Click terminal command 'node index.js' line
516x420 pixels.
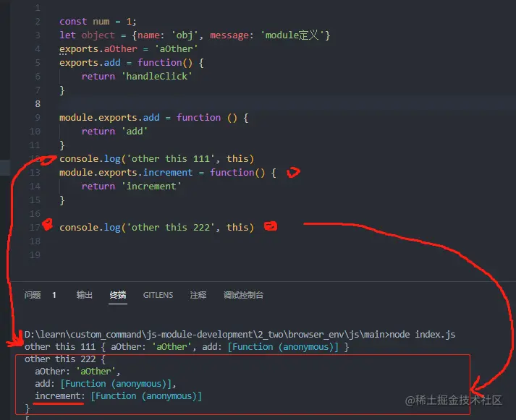coord(240,335)
